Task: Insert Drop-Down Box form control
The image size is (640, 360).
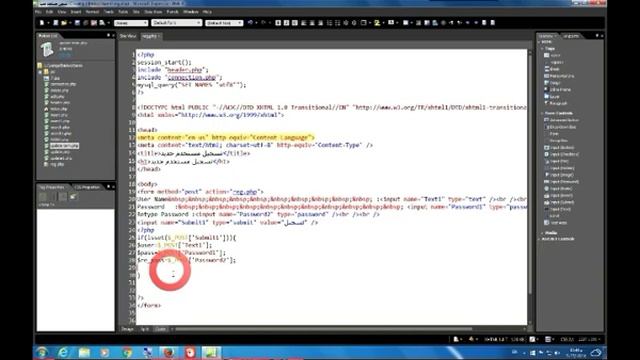Action: click(x=560, y=127)
